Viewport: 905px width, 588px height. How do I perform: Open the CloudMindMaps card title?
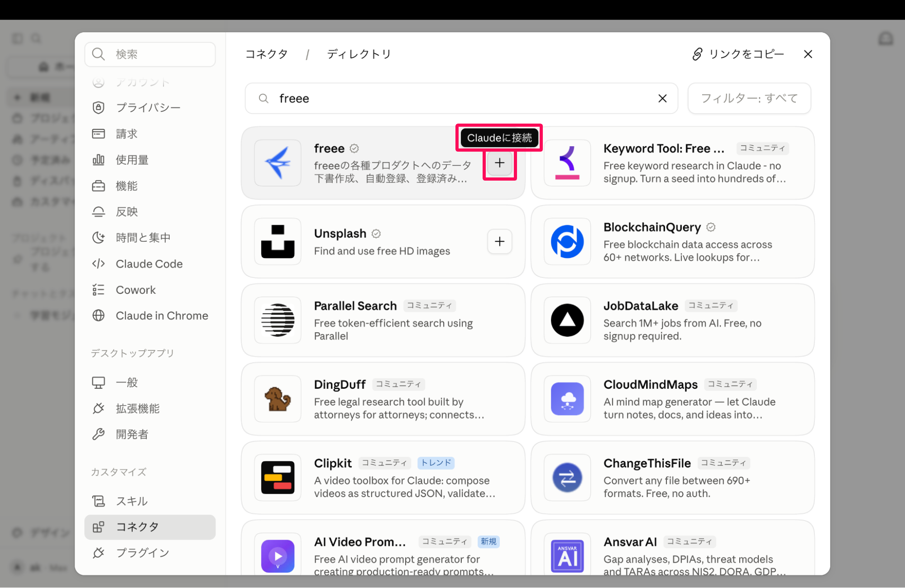click(x=651, y=385)
